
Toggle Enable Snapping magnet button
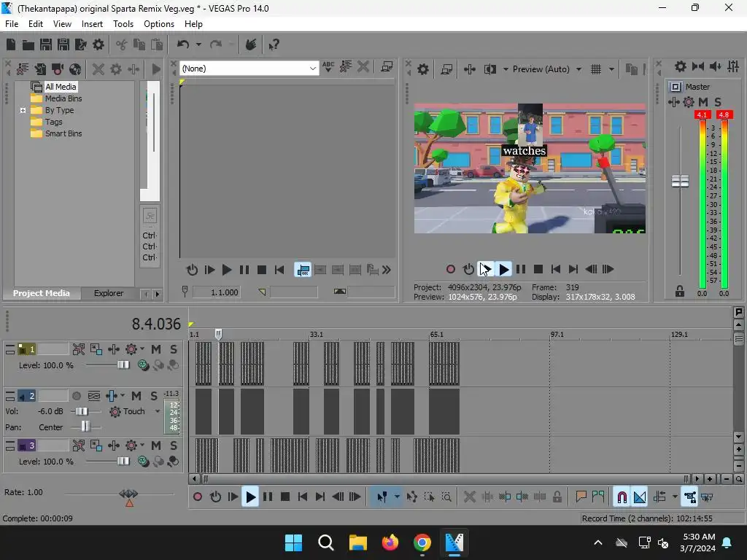coord(622,497)
